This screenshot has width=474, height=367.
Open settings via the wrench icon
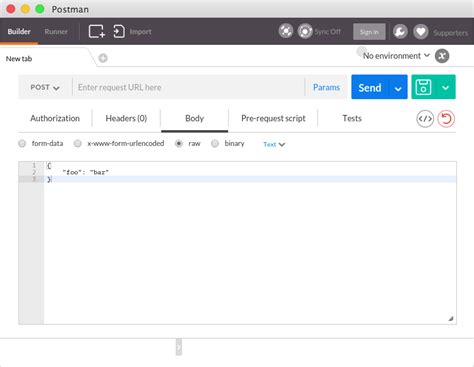(x=400, y=32)
